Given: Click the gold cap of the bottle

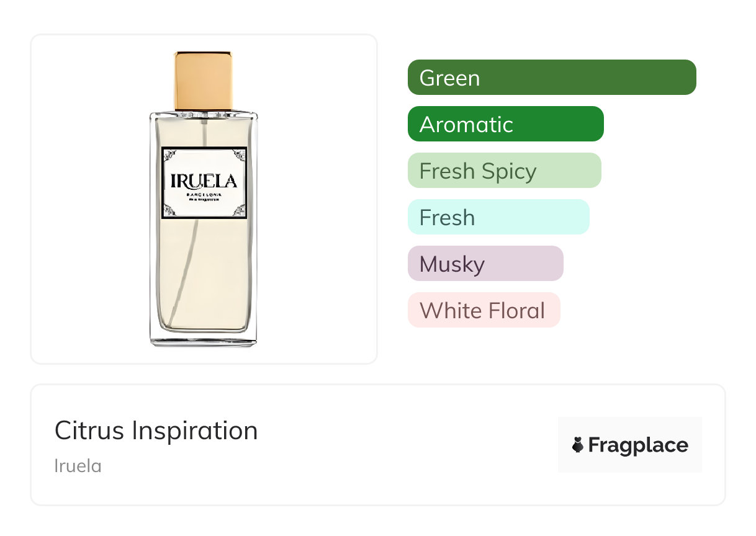Looking at the screenshot, I should (x=204, y=81).
